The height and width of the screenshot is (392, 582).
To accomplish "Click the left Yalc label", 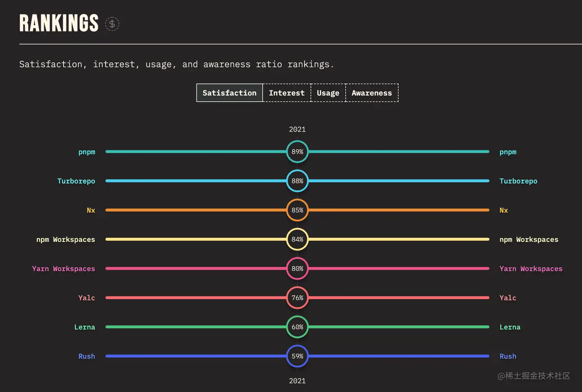I will [87, 298].
